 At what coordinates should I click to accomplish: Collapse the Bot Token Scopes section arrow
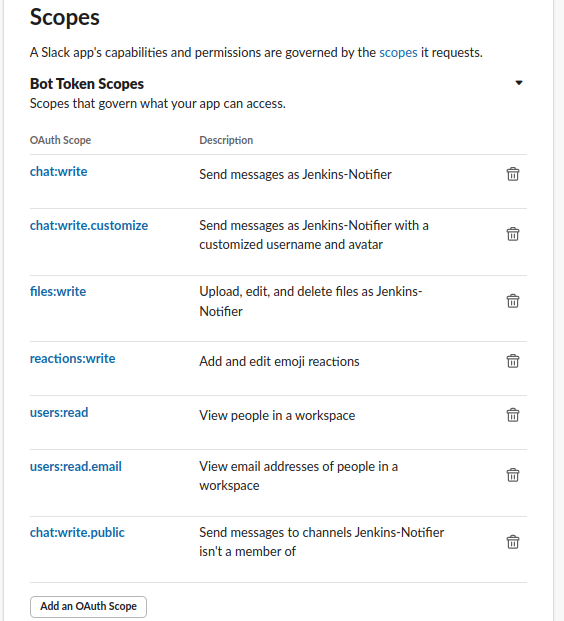[518, 83]
